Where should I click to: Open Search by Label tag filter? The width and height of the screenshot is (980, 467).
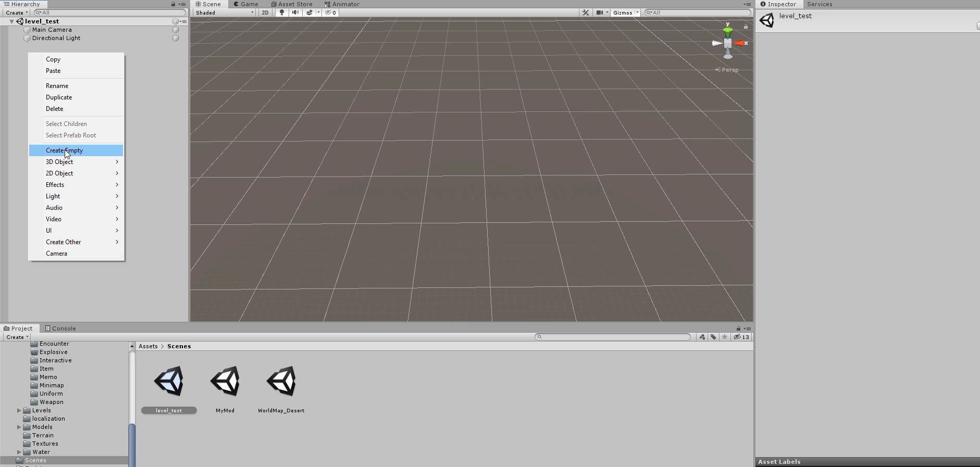coord(714,337)
